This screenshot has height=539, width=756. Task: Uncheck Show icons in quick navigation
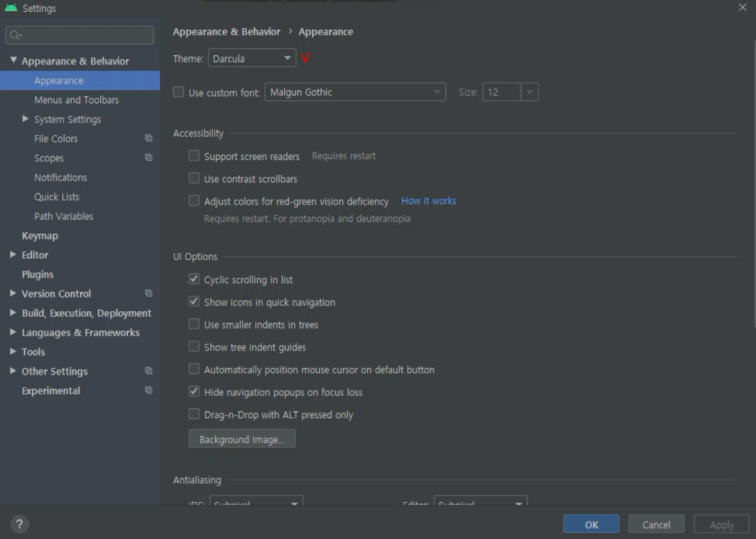click(x=194, y=301)
